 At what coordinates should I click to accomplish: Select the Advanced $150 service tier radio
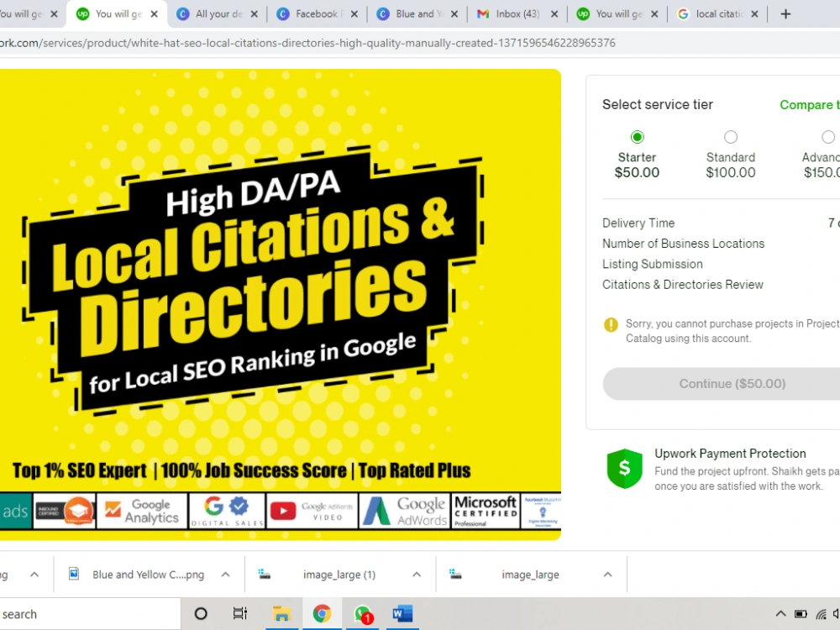click(828, 137)
